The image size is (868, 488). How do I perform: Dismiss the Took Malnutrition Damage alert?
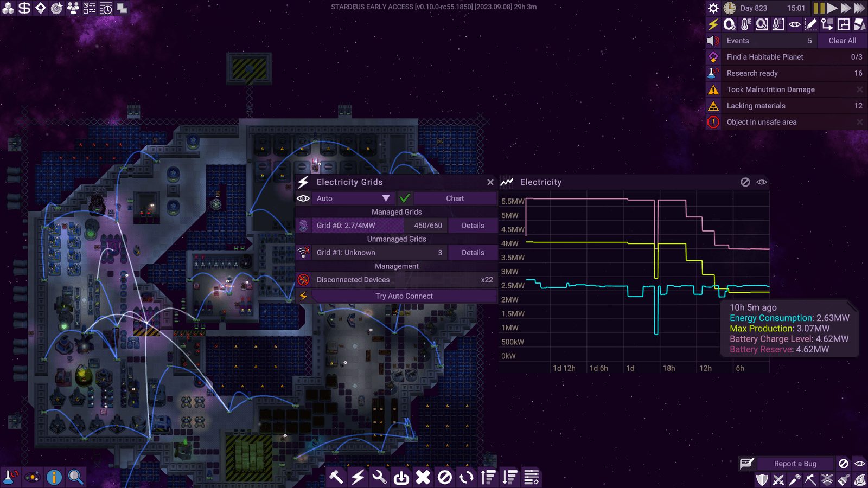[860, 89]
